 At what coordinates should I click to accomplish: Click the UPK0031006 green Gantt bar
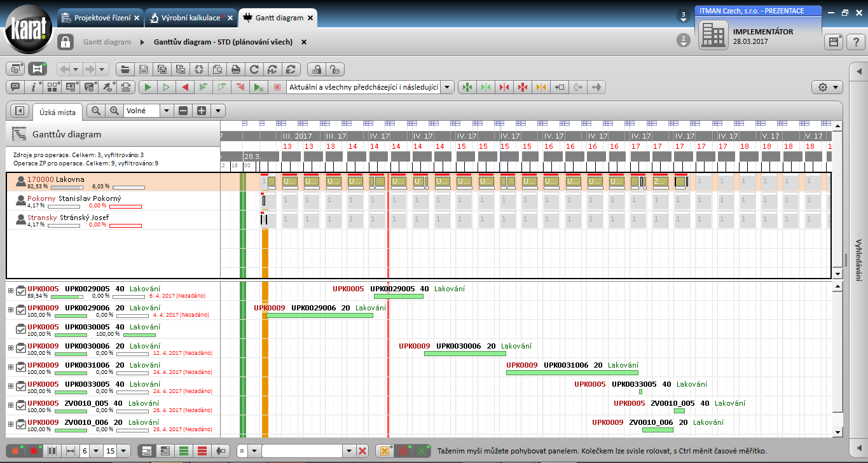pos(572,373)
